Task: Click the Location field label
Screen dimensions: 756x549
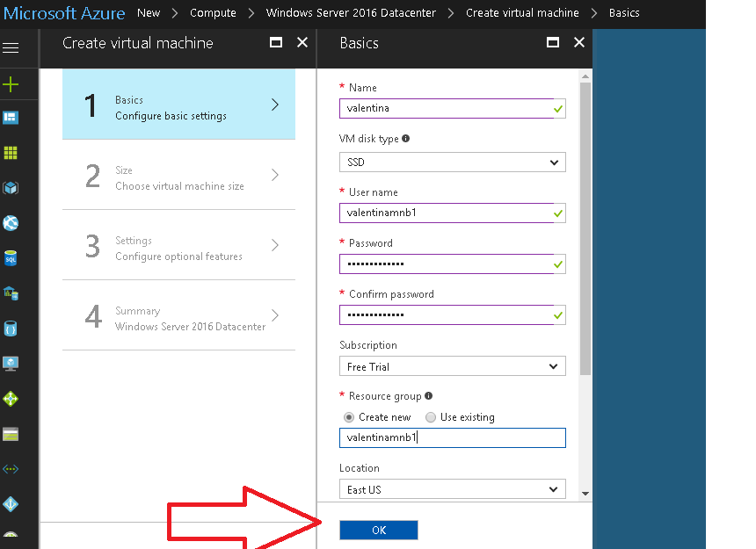Action: click(x=360, y=468)
